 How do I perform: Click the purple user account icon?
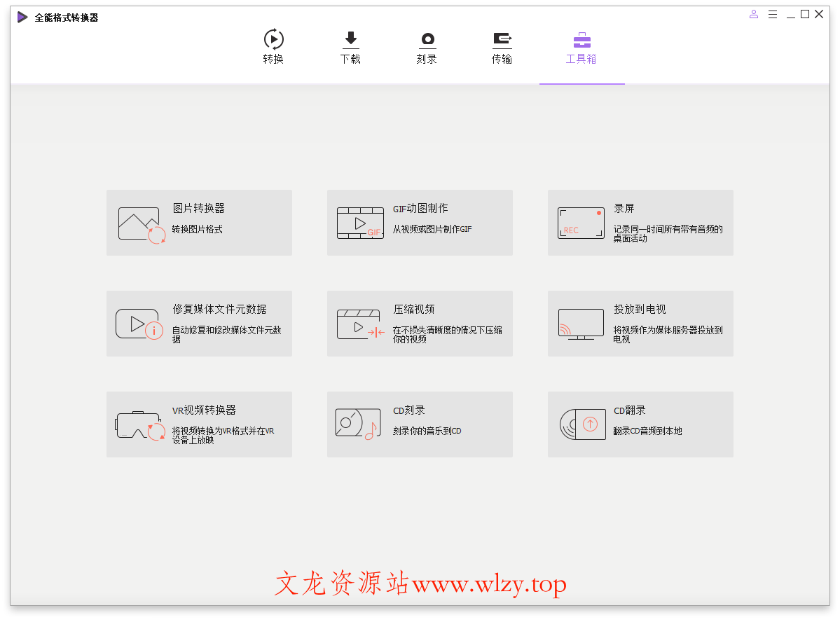pos(753,13)
